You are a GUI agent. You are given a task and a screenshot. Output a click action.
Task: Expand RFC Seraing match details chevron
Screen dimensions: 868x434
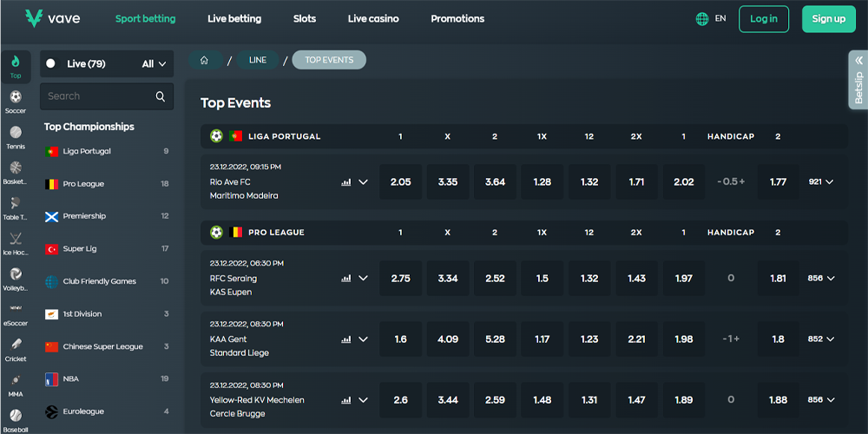(363, 279)
